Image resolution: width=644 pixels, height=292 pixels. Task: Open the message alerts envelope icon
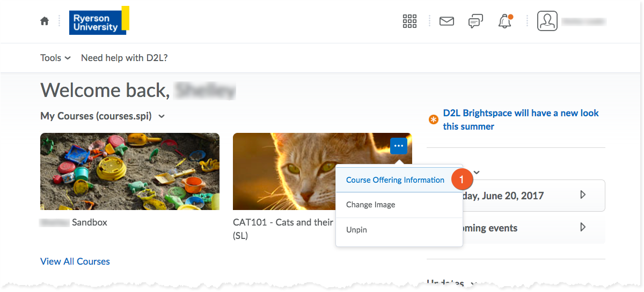447,21
